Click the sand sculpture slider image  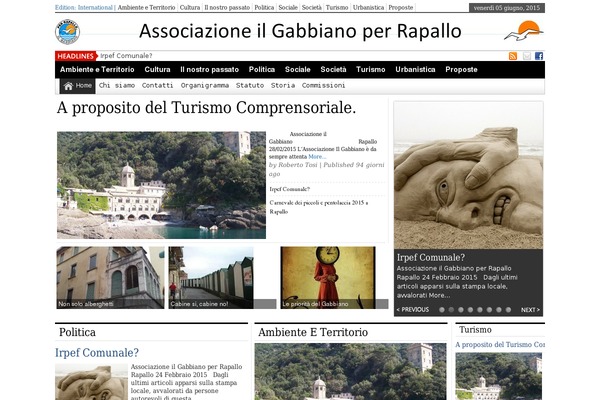468,175
